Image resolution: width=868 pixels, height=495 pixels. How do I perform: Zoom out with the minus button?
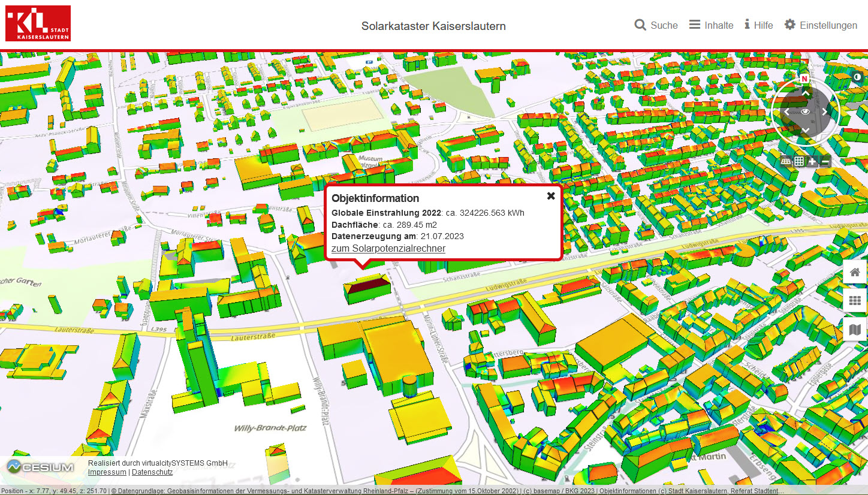pos(825,162)
